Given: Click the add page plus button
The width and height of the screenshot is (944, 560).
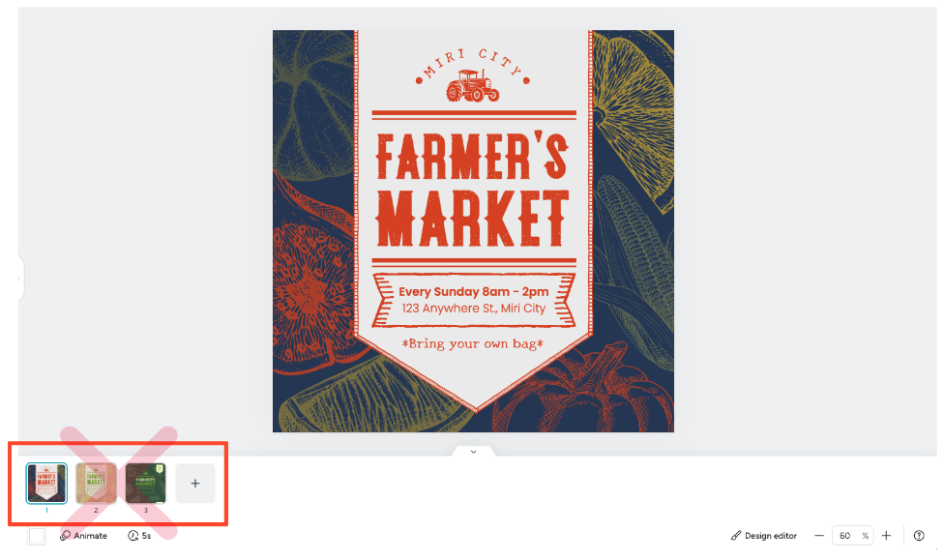Looking at the screenshot, I should pos(194,483).
